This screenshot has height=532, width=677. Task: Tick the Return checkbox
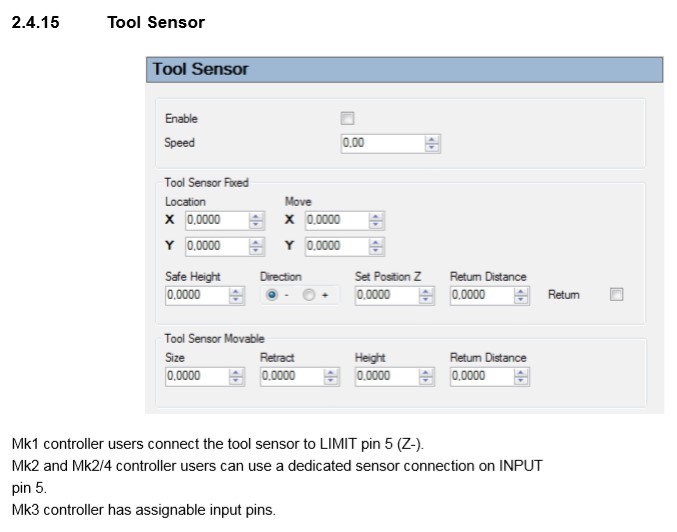[x=616, y=294]
